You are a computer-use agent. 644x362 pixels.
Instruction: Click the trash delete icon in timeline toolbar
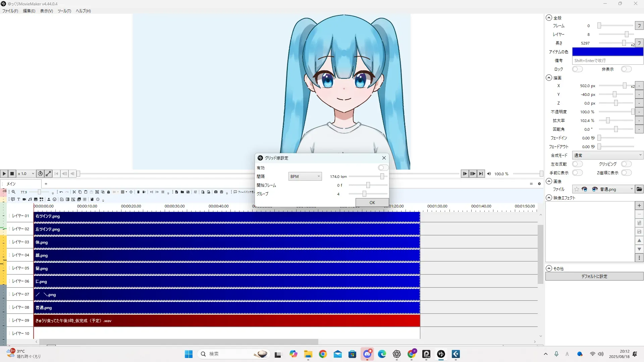point(138,192)
